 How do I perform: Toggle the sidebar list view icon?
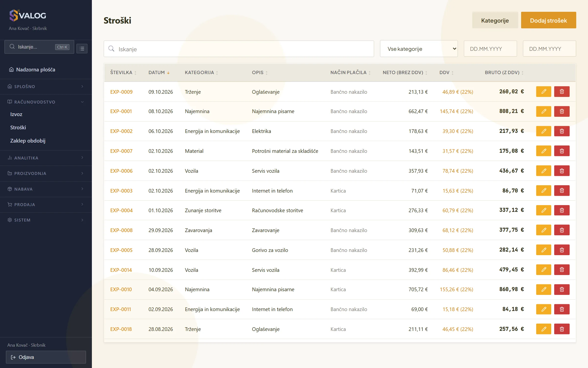[x=82, y=49]
